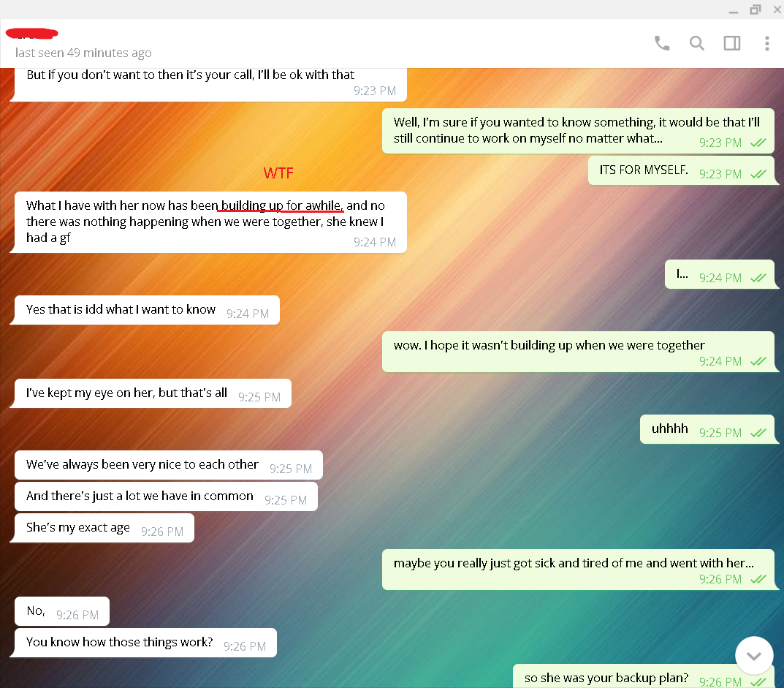Start a voice call with the phone icon
This screenshot has height=688, width=784.
pos(662,44)
